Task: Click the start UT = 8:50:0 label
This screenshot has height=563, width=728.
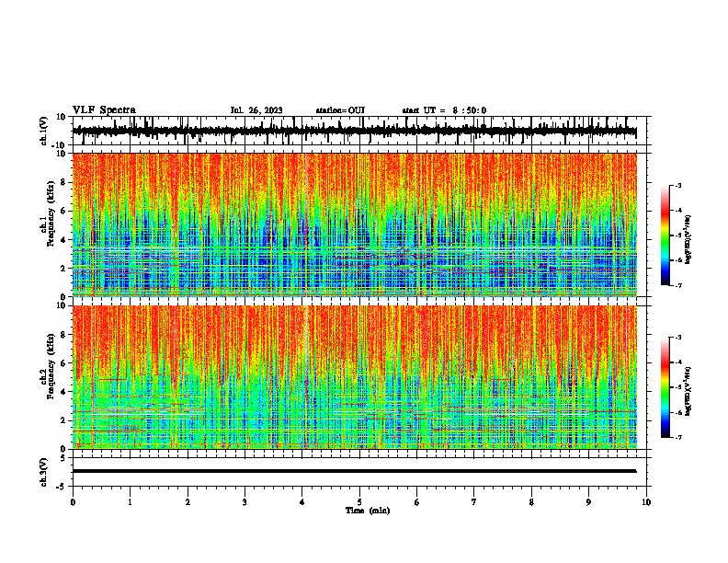Action: pos(444,110)
